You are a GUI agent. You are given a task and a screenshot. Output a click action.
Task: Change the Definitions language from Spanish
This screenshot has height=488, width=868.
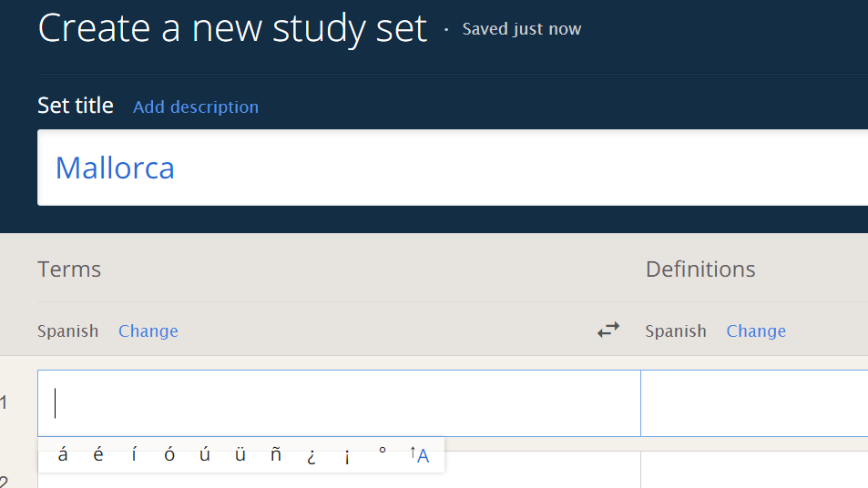pos(756,330)
